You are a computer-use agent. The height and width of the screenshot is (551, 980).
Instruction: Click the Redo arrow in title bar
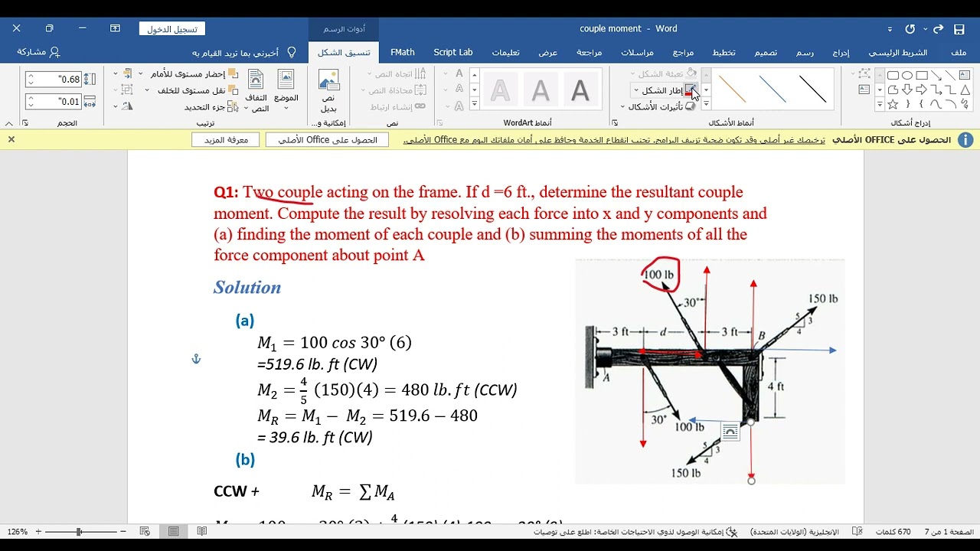[910, 29]
